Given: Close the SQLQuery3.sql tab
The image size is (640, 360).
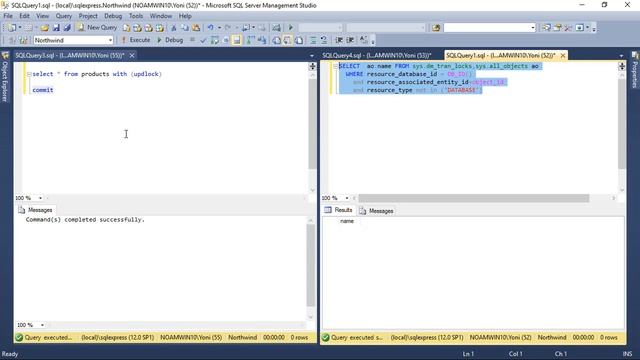Looking at the screenshot, I should coord(132,55).
